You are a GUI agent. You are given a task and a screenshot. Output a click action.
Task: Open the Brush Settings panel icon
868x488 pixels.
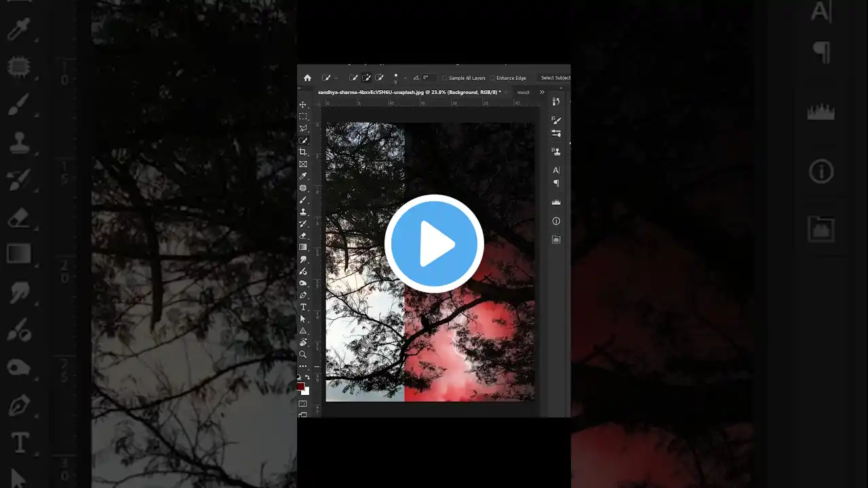click(x=556, y=121)
